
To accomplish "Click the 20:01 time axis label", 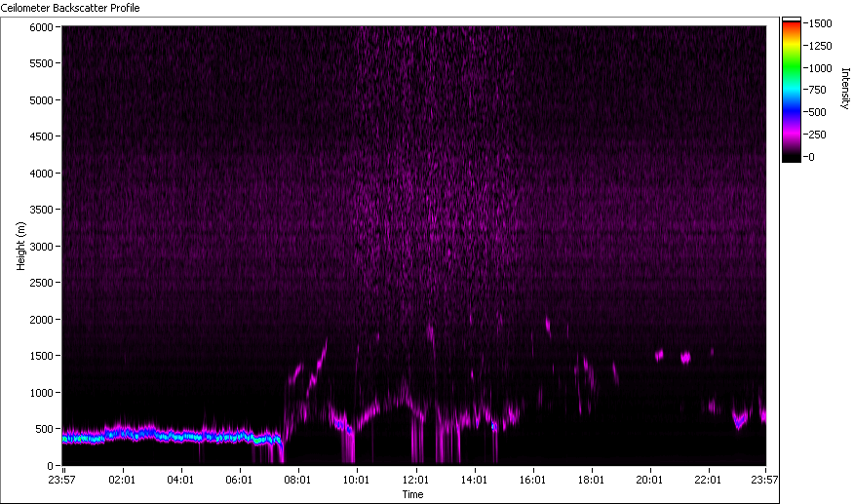I will coord(649,480).
